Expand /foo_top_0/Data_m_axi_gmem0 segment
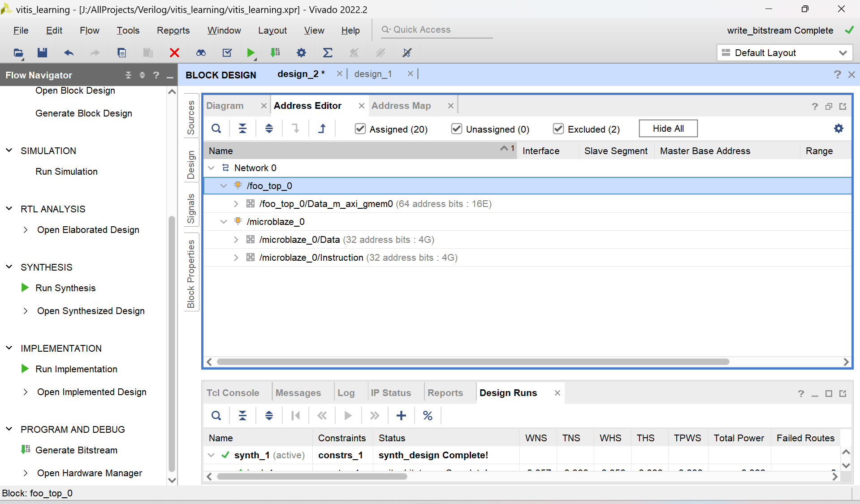 pos(236,204)
